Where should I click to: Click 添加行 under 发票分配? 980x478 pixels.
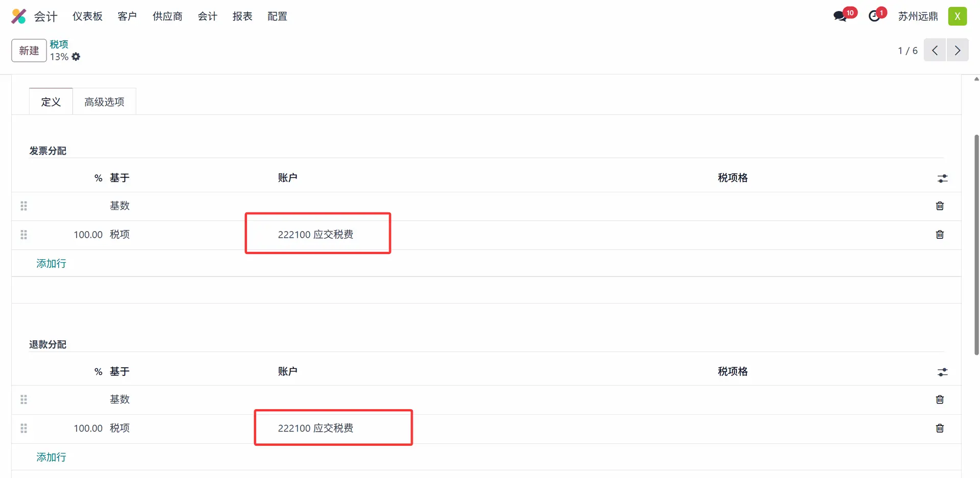51,264
